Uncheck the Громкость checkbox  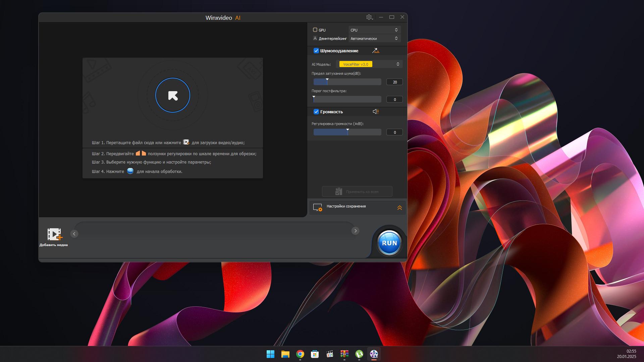[x=316, y=112]
